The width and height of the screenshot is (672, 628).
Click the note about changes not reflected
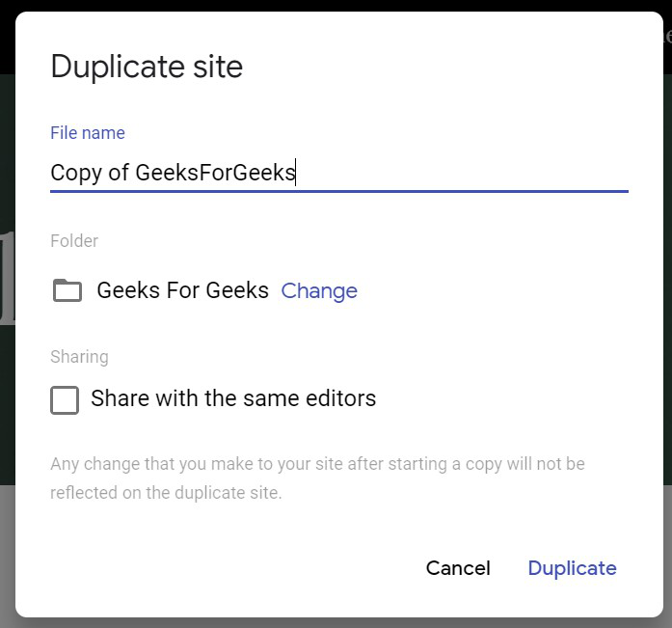tap(317, 465)
